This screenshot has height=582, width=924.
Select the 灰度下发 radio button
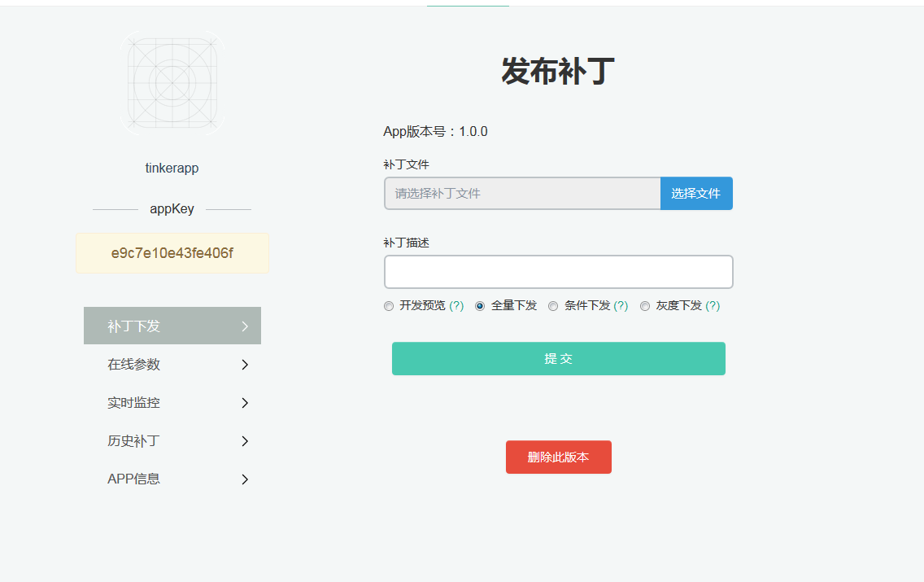(x=645, y=306)
